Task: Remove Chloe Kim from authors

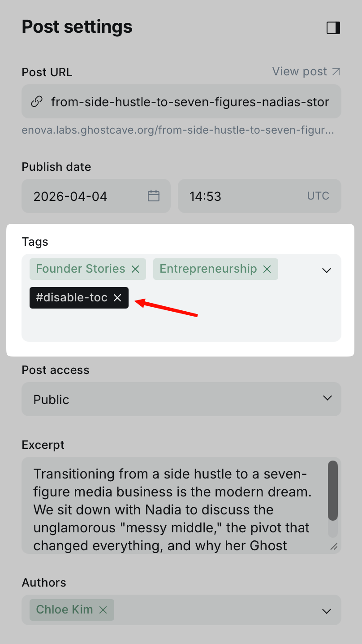Action: tap(103, 610)
